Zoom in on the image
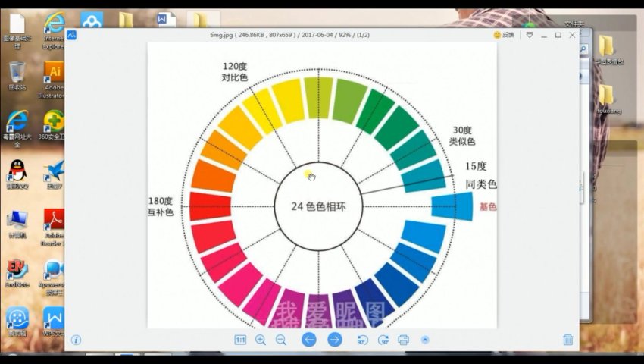The width and height of the screenshot is (644, 364). tap(261, 340)
